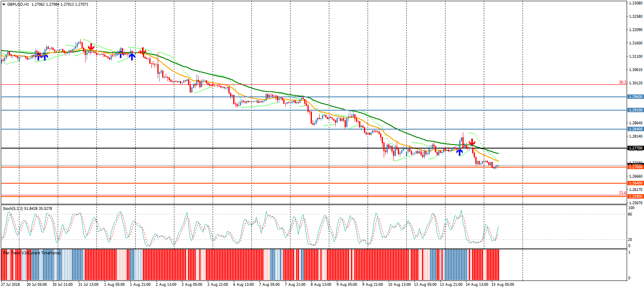644x289 pixels.
Task: Click the 23.6 Fibonacci level label
Action: 622,193
